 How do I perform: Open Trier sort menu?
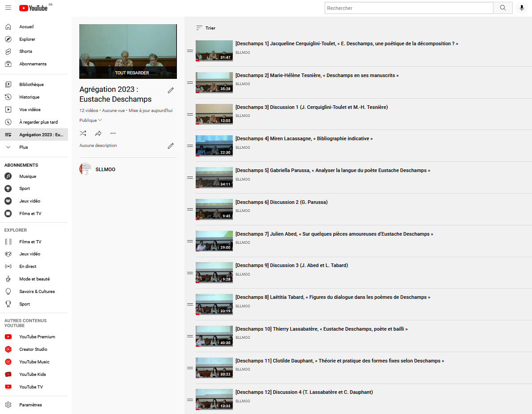[x=206, y=28]
